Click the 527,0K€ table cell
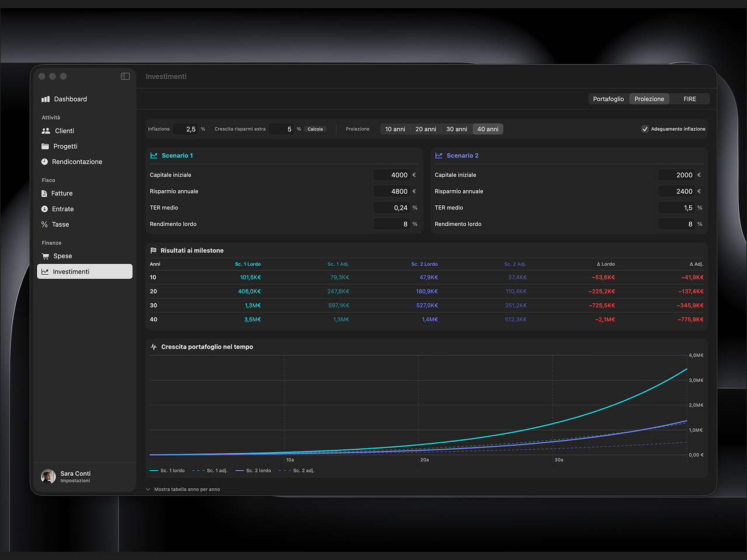 click(427, 306)
